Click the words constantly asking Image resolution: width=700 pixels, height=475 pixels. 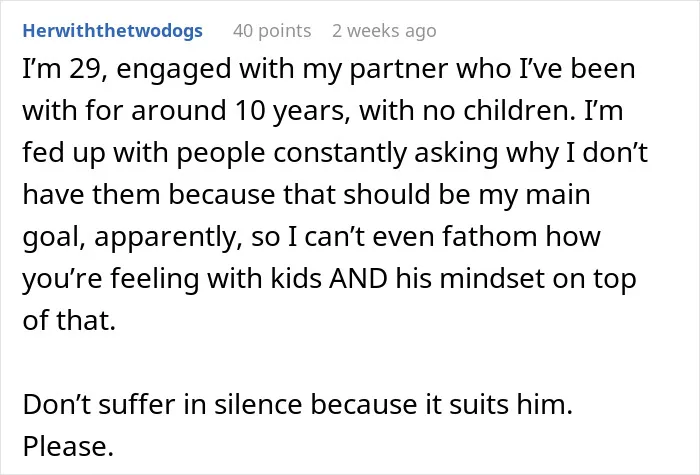point(385,153)
